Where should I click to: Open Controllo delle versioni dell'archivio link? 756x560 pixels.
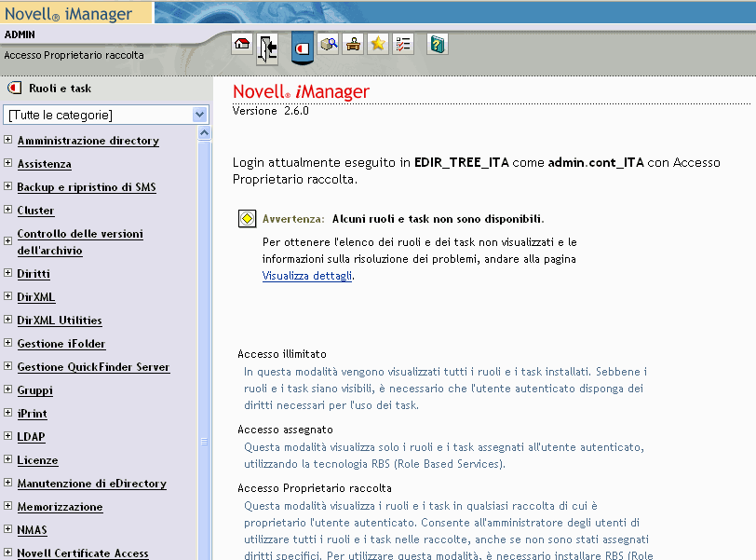coord(80,242)
